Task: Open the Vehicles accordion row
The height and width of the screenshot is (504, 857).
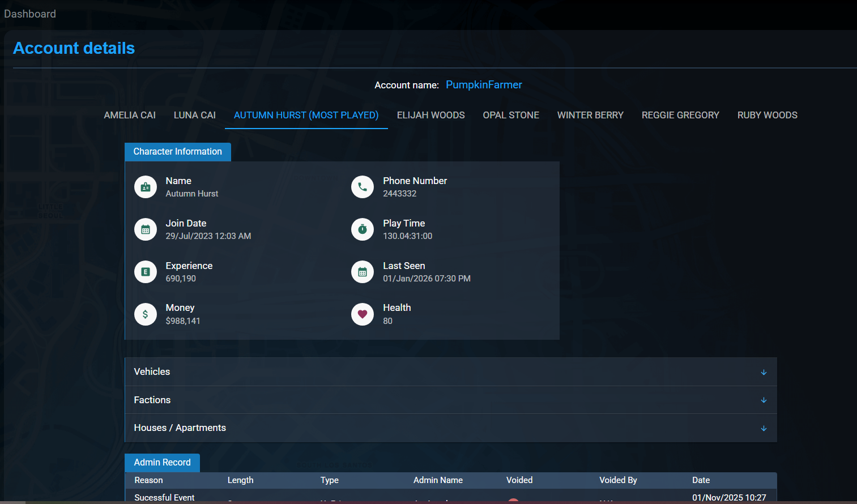Action: pos(451,372)
